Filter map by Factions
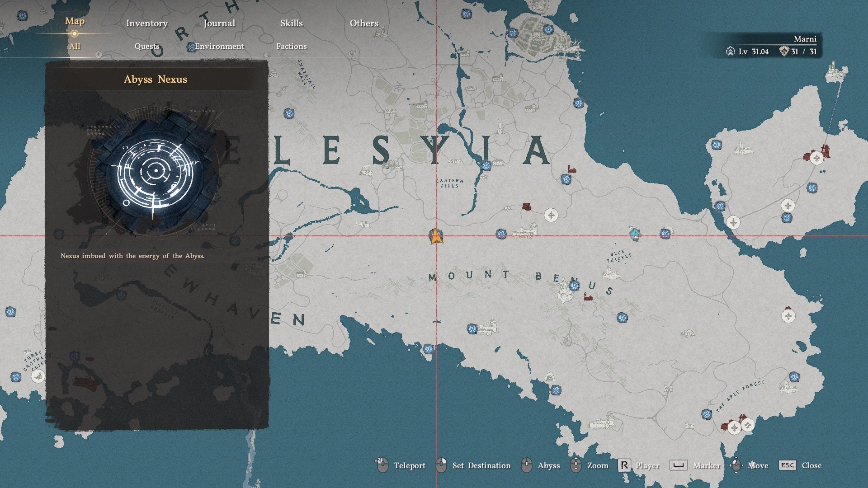Viewport: 868px width, 488px height. [292, 46]
